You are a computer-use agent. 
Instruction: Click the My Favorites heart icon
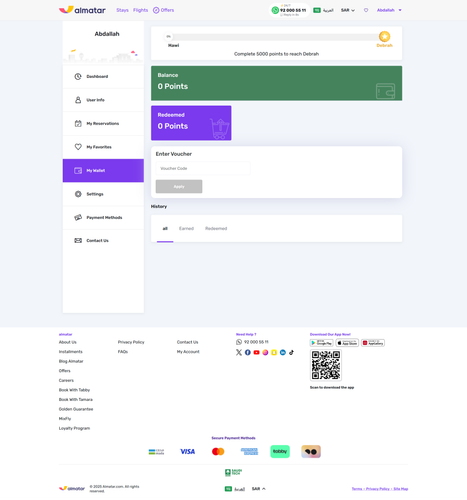[x=78, y=147]
